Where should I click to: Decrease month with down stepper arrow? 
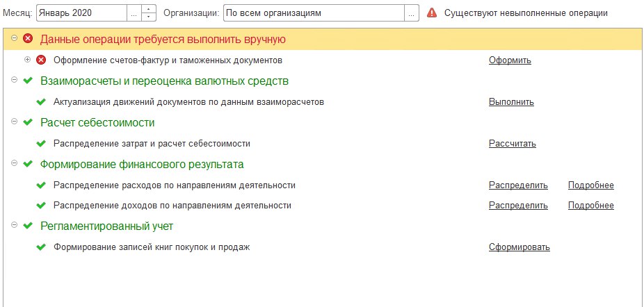[x=149, y=17]
